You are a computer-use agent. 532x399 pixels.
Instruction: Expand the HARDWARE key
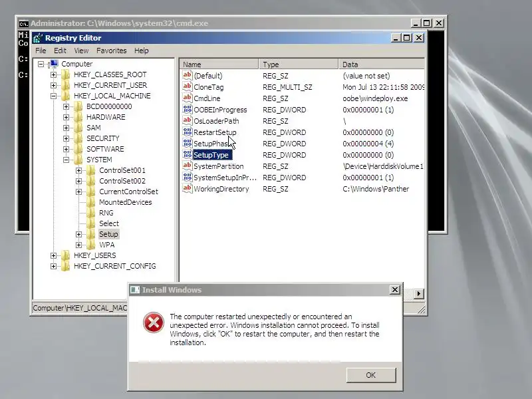pos(66,117)
